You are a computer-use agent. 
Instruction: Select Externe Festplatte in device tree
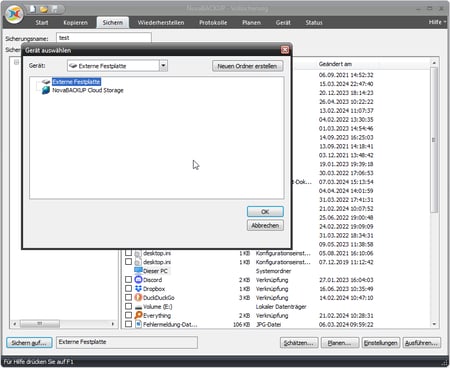pos(76,82)
